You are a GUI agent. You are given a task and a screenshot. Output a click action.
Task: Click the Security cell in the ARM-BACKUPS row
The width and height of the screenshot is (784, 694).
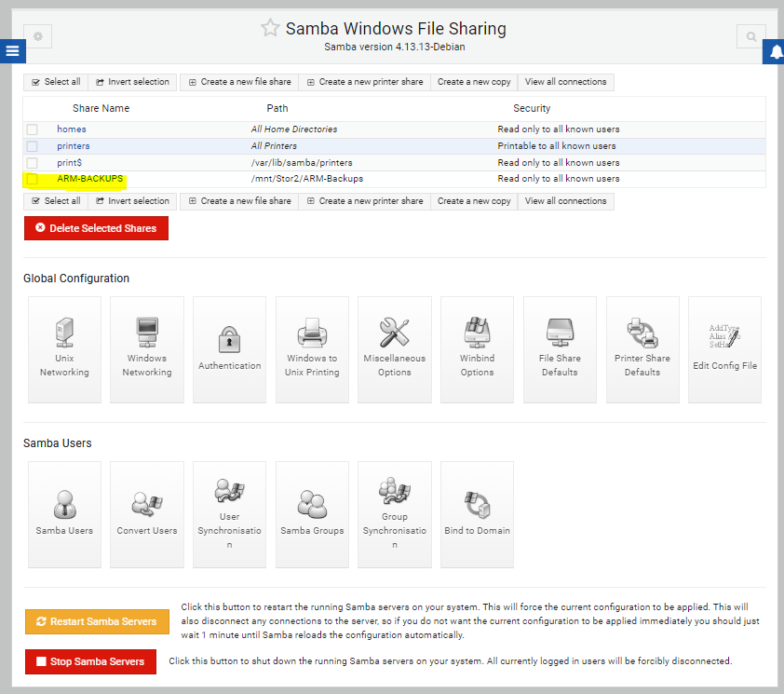point(559,179)
